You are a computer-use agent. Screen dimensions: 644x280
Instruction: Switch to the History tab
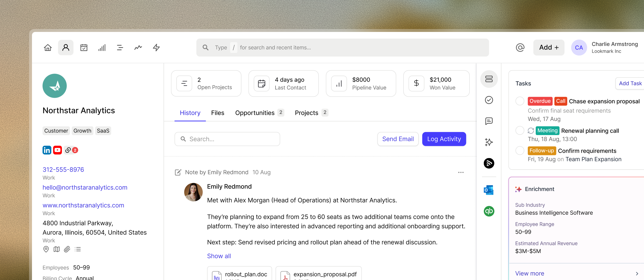tap(190, 113)
